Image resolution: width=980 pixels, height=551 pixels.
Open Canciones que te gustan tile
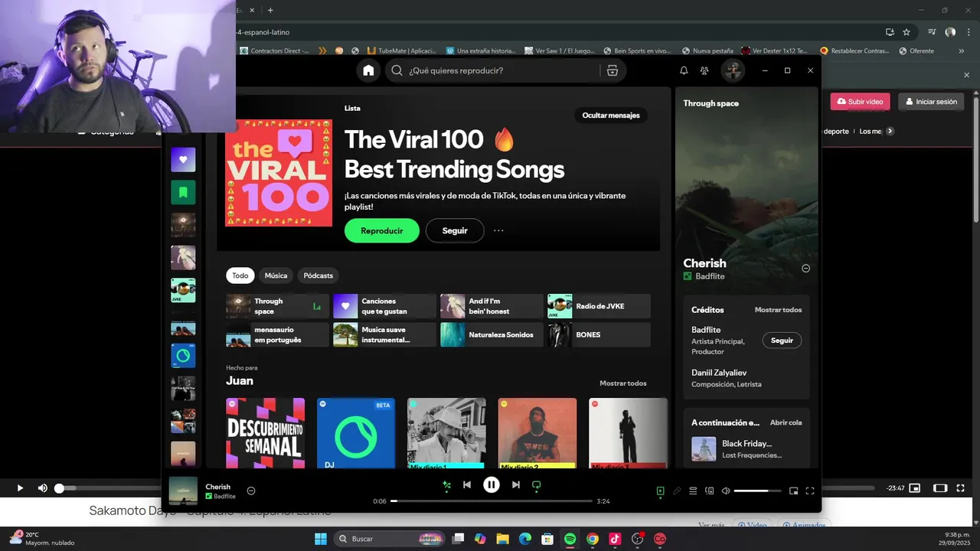click(x=384, y=306)
